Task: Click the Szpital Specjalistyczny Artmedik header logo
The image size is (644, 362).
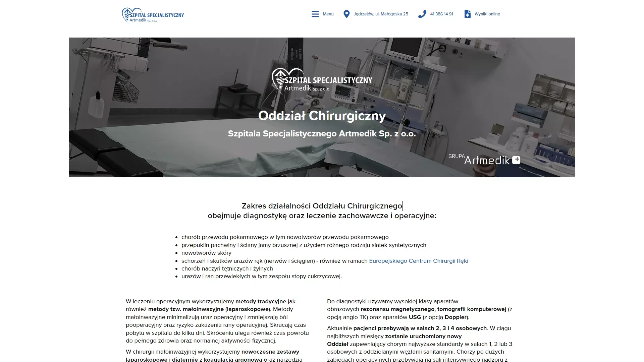Action: [x=153, y=15]
